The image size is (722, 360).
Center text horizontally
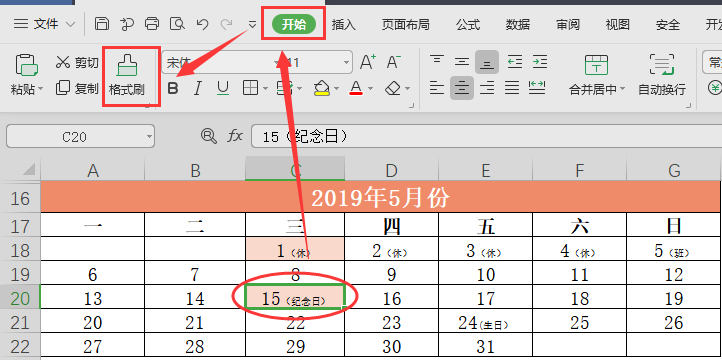click(462, 87)
